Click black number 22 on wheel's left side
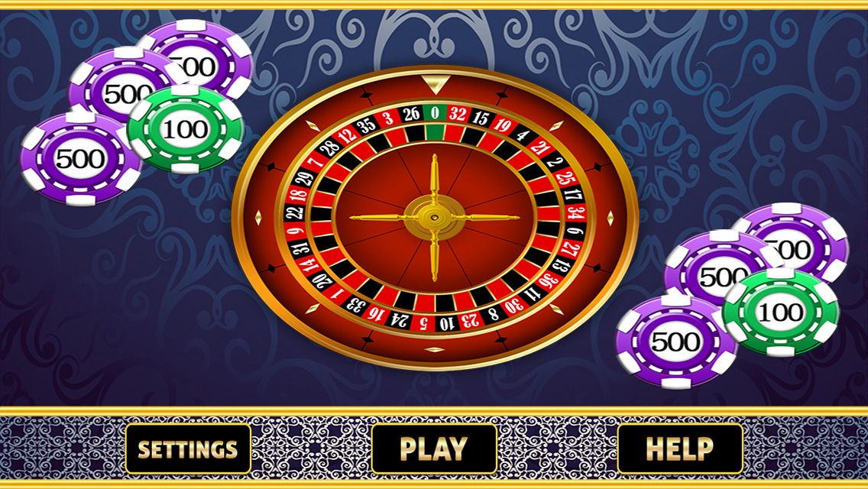Screen dimensions: 868x489 coord(294,213)
